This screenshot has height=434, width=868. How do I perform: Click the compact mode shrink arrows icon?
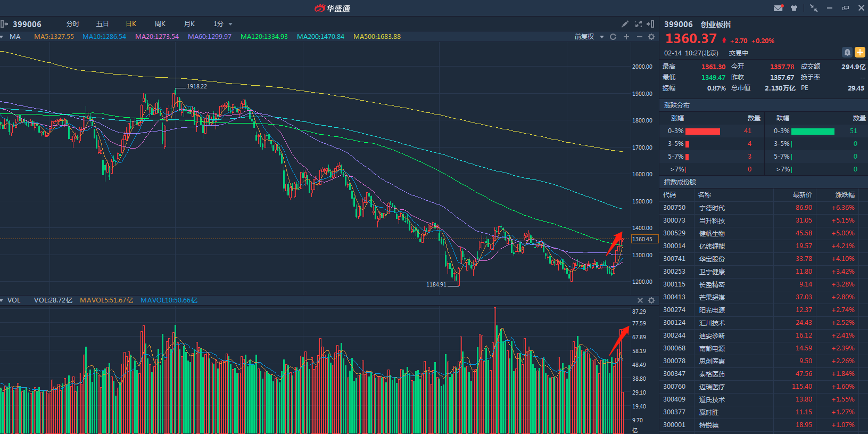point(814,8)
